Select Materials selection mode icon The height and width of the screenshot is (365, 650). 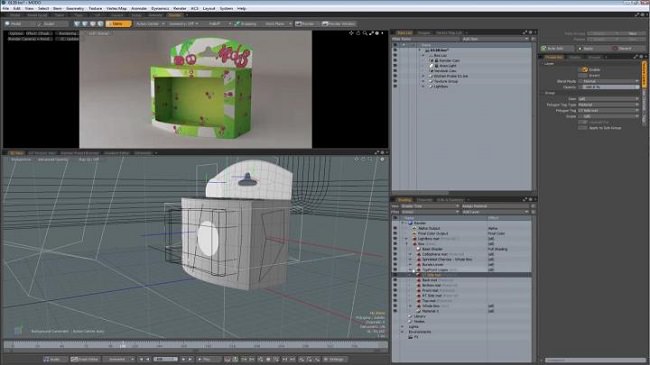pos(101,24)
